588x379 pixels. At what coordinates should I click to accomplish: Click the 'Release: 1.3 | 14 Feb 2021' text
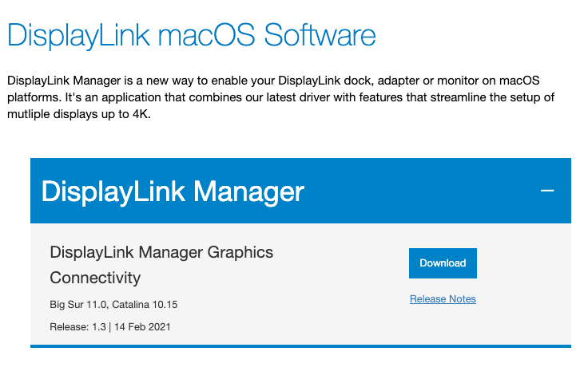point(110,327)
